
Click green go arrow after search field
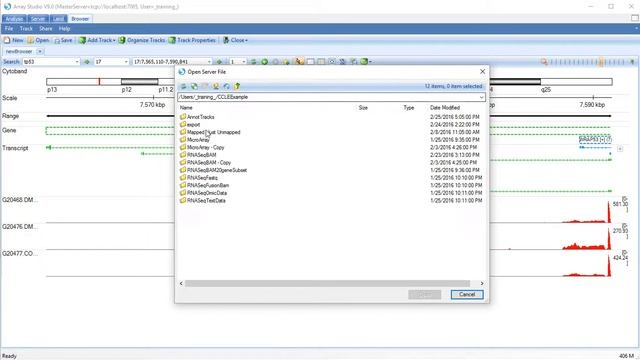point(87,62)
